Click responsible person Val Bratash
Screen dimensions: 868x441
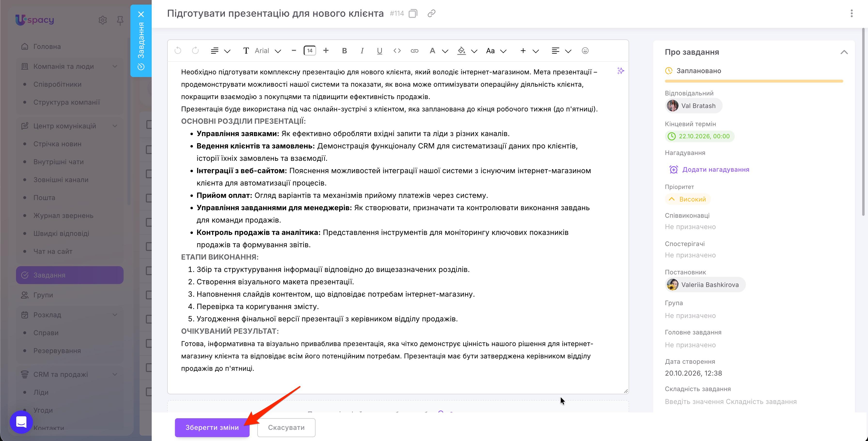(694, 106)
